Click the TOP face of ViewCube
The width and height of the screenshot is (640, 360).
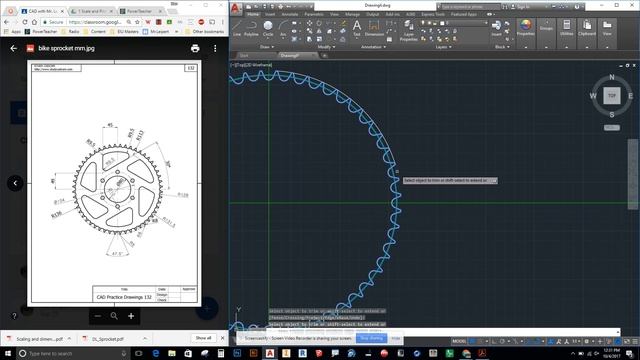click(611, 96)
